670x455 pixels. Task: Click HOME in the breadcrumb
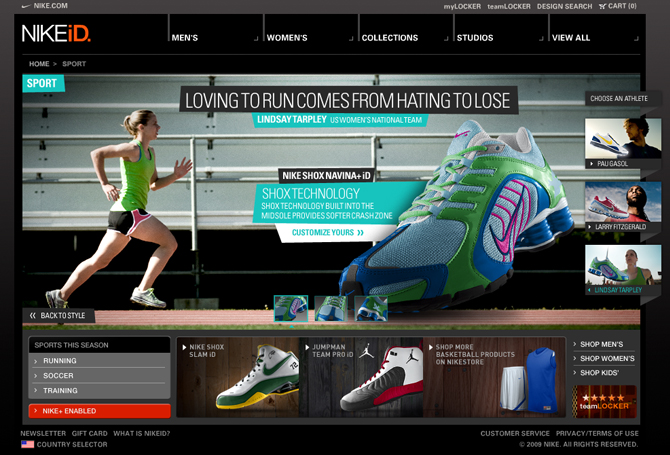39,64
